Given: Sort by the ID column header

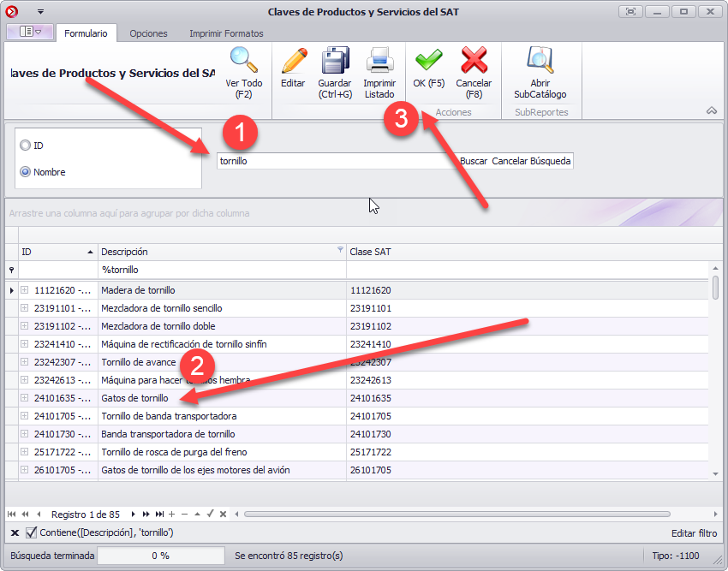Looking at the screenshot, I should point(58,252).
